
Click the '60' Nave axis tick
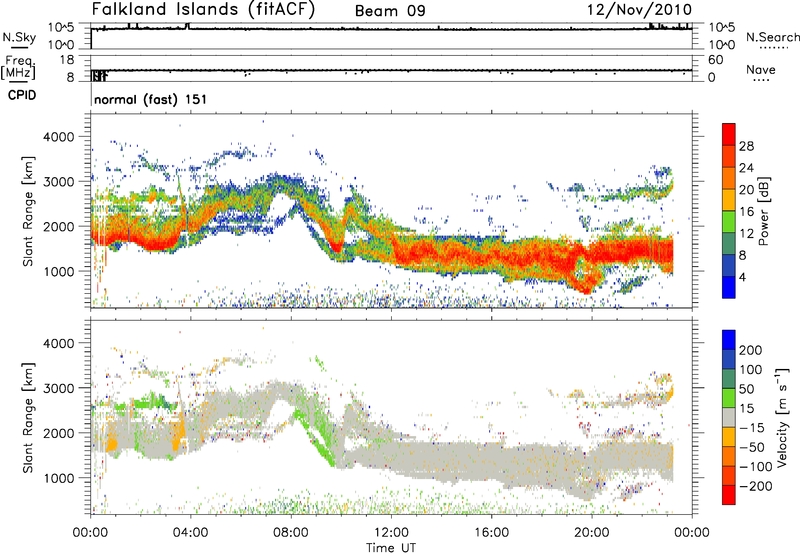[715, 60]
